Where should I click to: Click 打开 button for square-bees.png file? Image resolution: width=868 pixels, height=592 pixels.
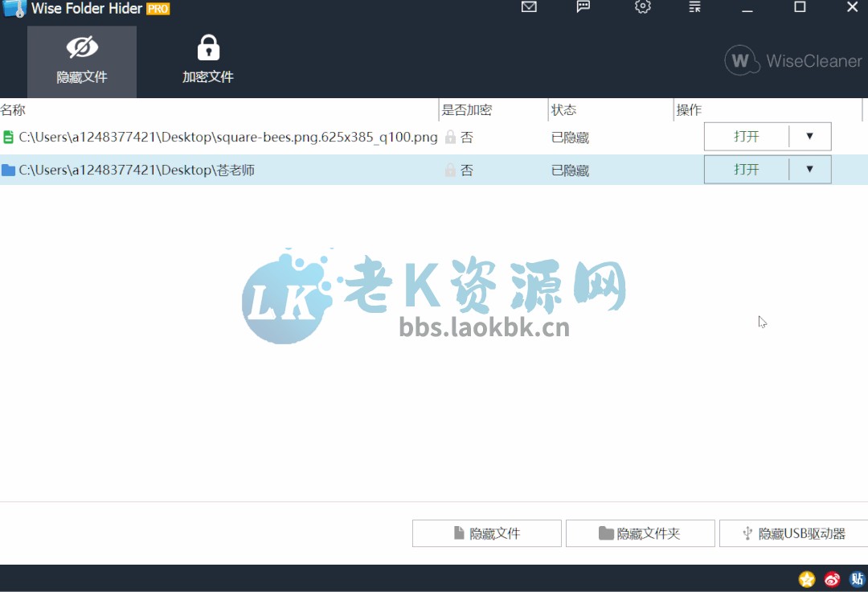click(746, 136)
